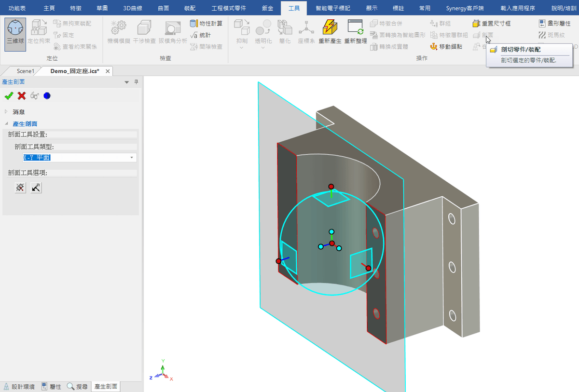
Task: Toggle the first 剖面工具選項 option button
Action: click(20, 188)
